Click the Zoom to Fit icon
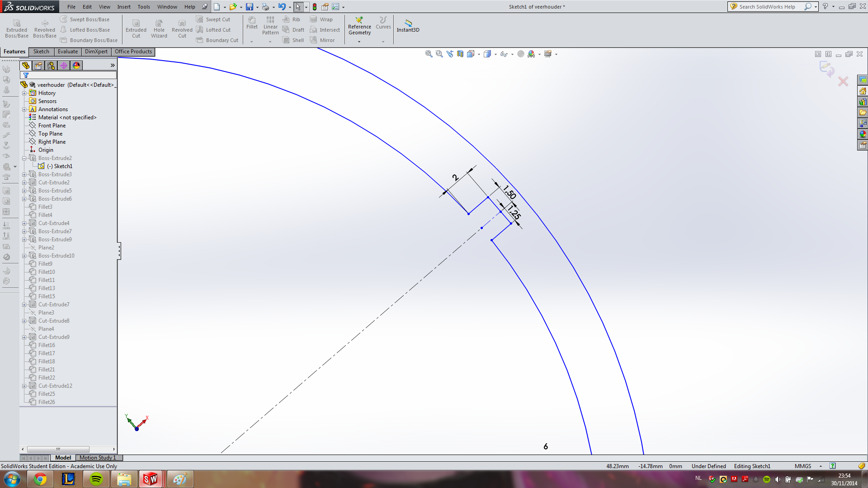This screenshot has height=488, width=868. pos(429,54)
